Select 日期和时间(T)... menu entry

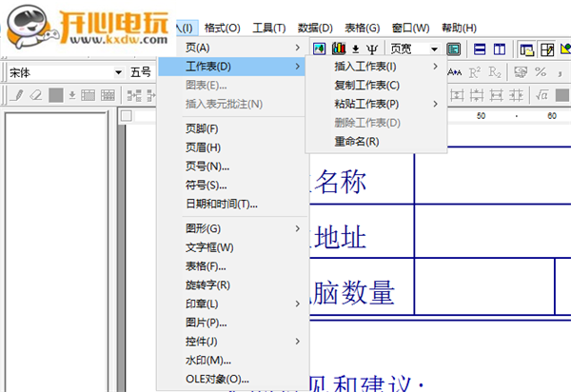[231, 204]
